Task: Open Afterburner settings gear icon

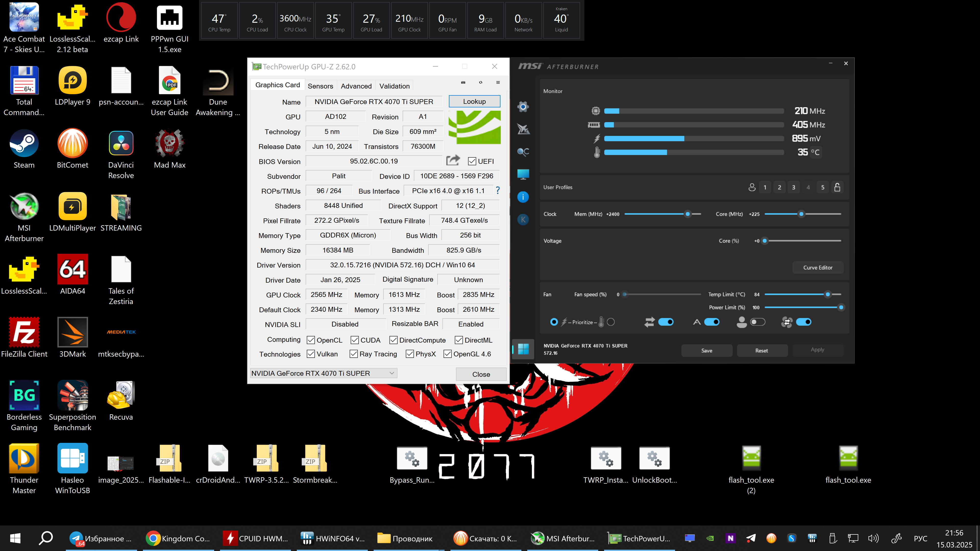Action: point(523,107)
